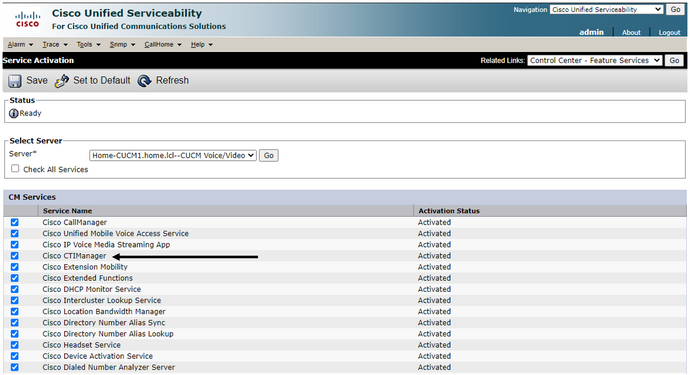This screenshot has height=375, width=690.
Task: Uncheck Cisco IP Voice Media Streaming App
Action: click(15, 245)
